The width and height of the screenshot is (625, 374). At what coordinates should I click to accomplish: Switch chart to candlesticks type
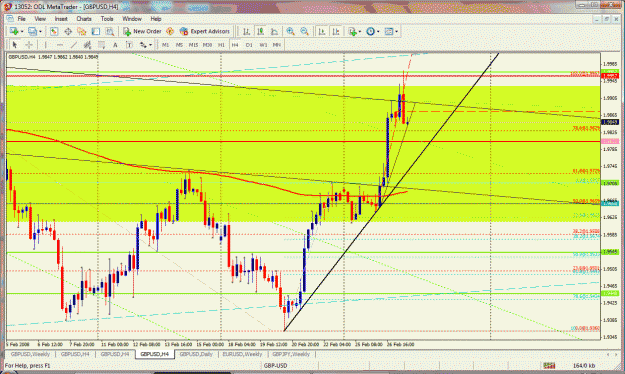pos(260,31)
